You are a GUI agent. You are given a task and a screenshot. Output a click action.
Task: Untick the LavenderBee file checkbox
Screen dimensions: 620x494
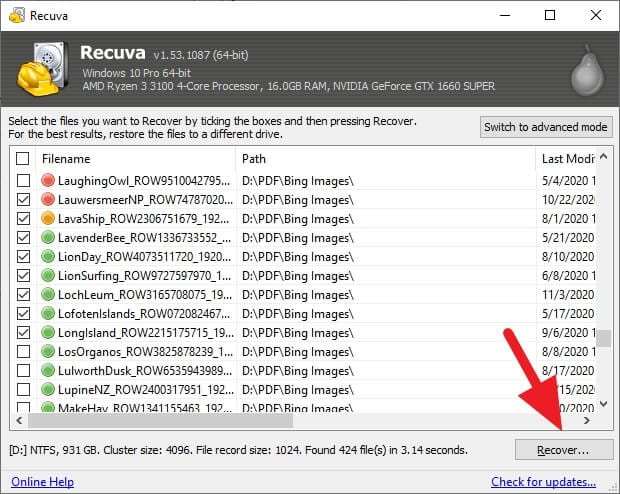click(23, 237)
